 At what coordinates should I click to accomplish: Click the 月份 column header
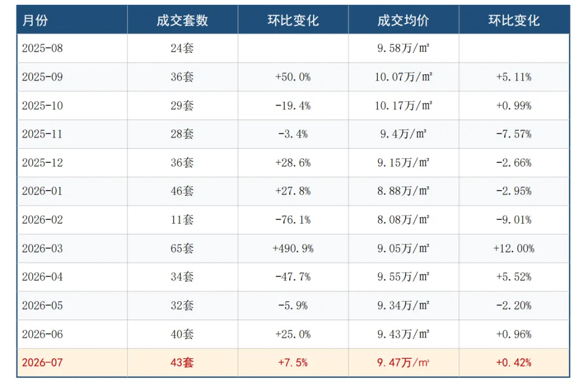[72, 20]
